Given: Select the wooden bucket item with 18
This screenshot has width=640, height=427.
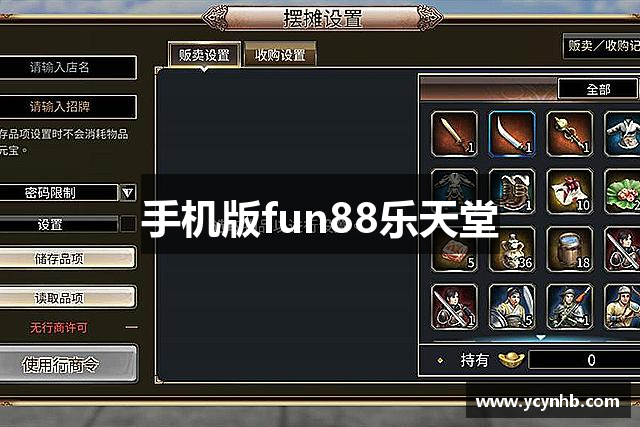Looking at the screenshot, I should [x=569, y=249].
